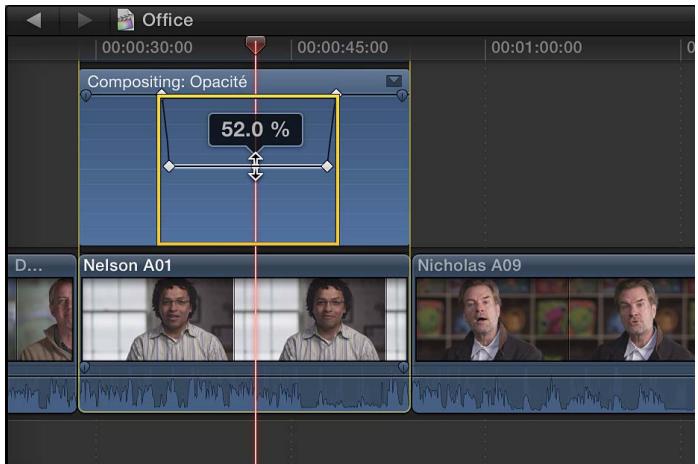The image size is (698, 464).
Task: Click the 52.0 % opacity value readout
Action: pyautogui.click(x=256, y=130)
